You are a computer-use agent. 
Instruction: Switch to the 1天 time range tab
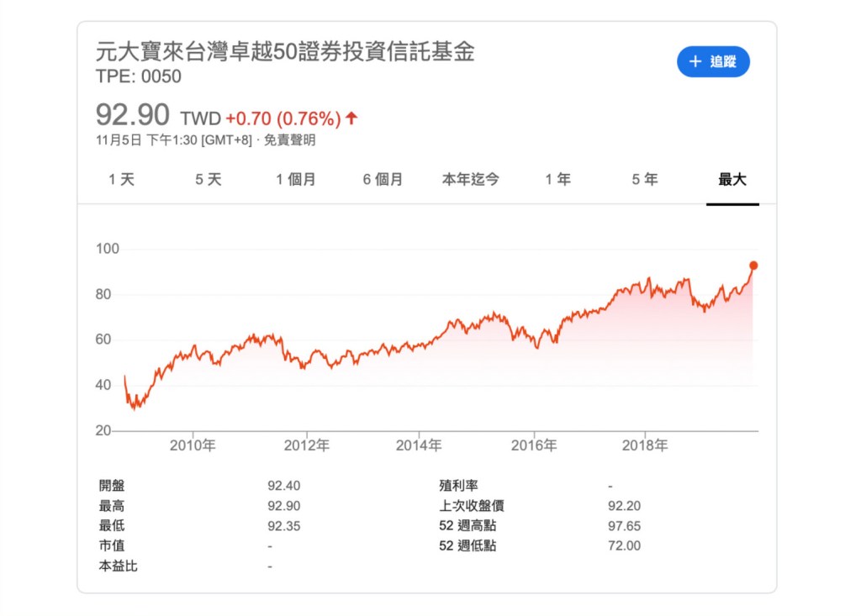pos(123,179)
